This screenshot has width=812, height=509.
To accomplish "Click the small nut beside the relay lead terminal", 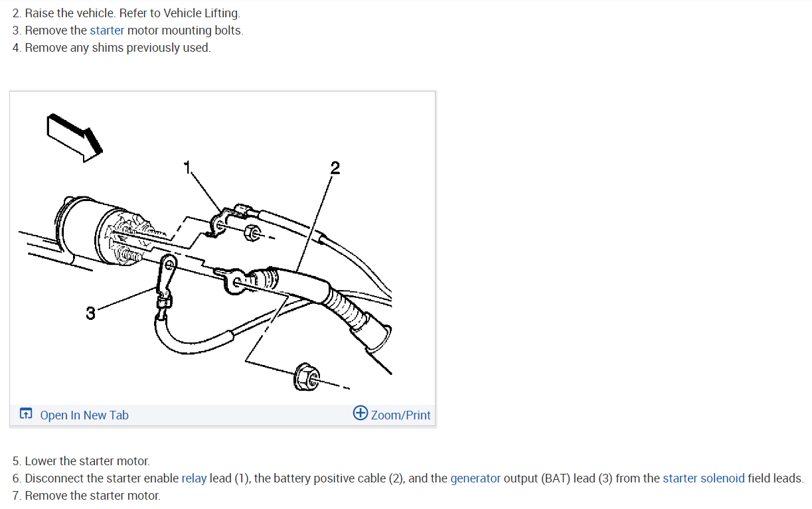I will [252, 232].
